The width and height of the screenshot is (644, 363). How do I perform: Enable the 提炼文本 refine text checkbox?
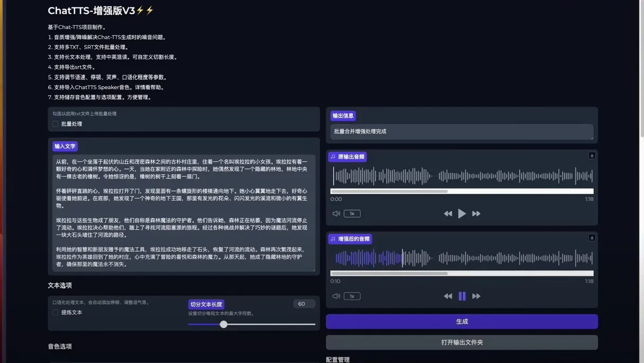point(55,313)
